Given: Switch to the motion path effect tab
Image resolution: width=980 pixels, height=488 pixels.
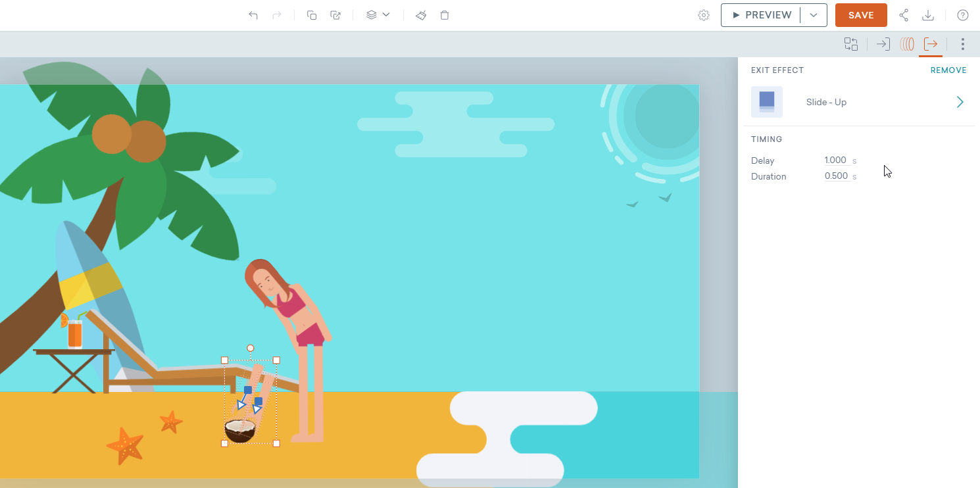Looking at the screenshot, I should coord(907,44).
